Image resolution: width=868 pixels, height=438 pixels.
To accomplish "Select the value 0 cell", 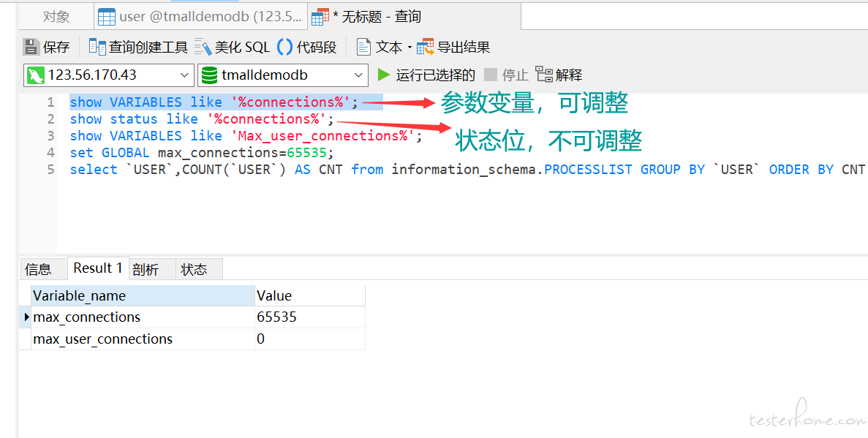I will pyautogui.click(x=310, y=339).
